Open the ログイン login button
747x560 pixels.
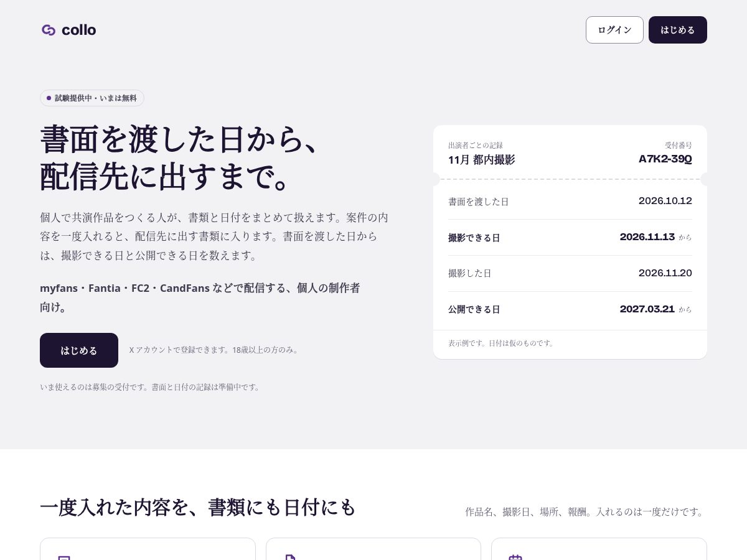[614, 30]
